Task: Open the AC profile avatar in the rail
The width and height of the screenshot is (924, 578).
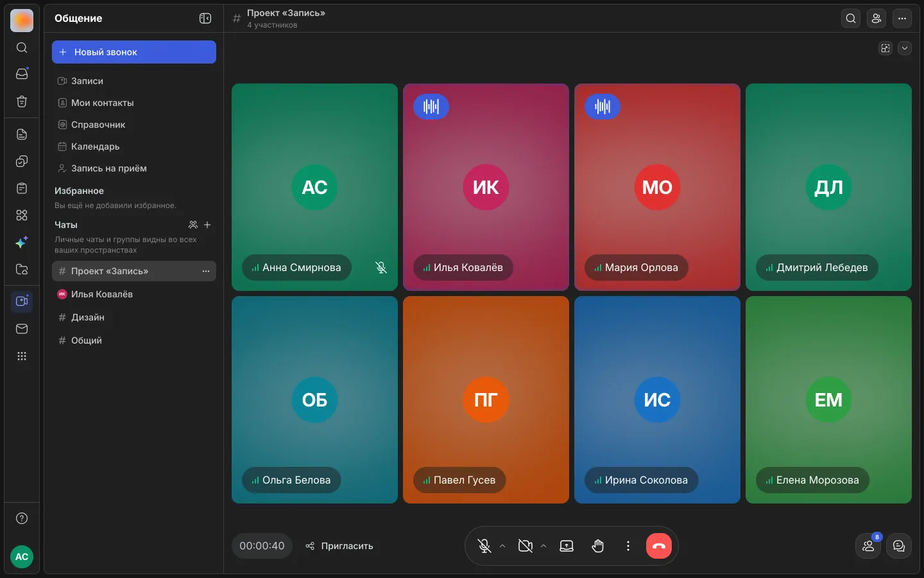Action: tap(22, 557)
